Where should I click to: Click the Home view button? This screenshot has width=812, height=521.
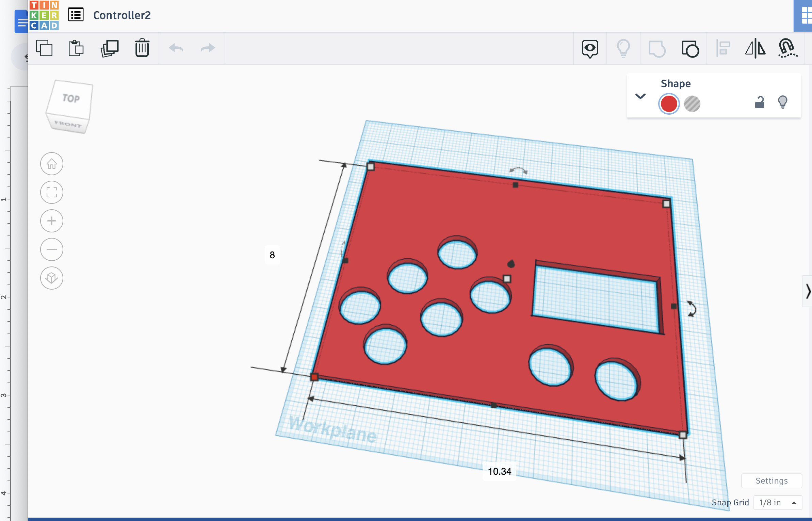(52, 164)
